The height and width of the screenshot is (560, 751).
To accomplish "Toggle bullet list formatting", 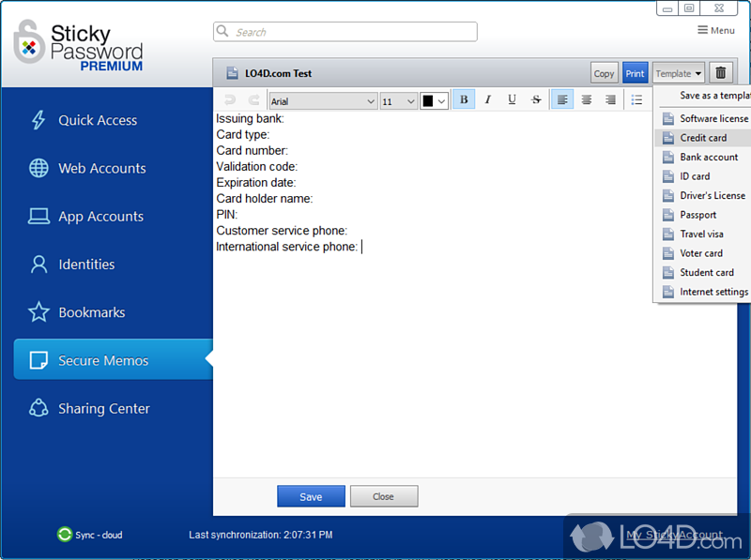I will tap(636, 99).
